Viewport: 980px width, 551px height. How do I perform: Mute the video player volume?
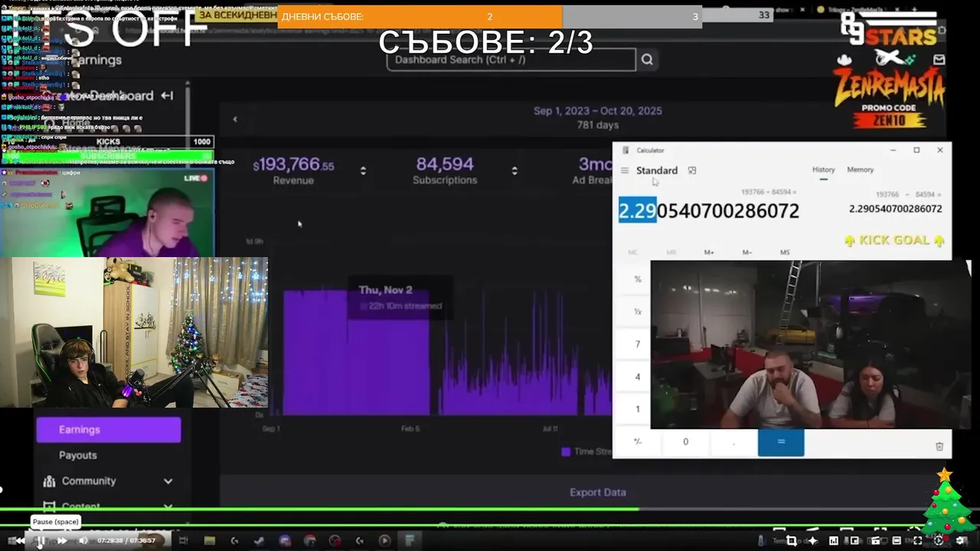[83, 540]
